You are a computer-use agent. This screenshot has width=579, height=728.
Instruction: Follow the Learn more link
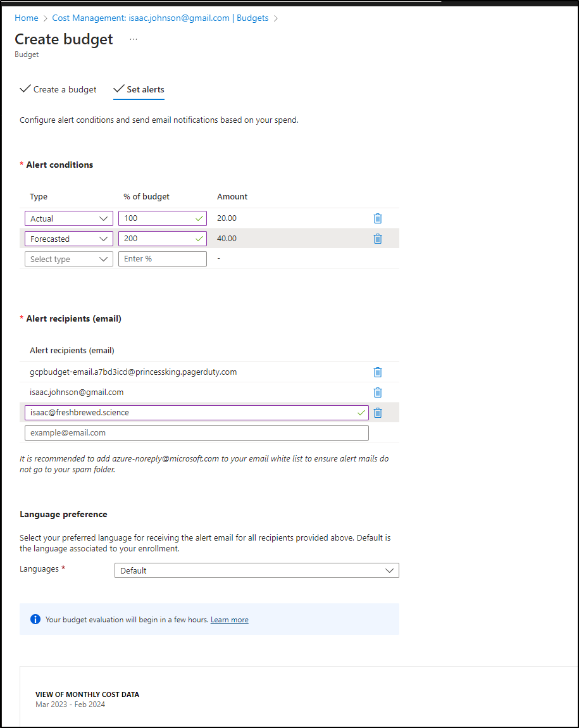click(229, 620)
